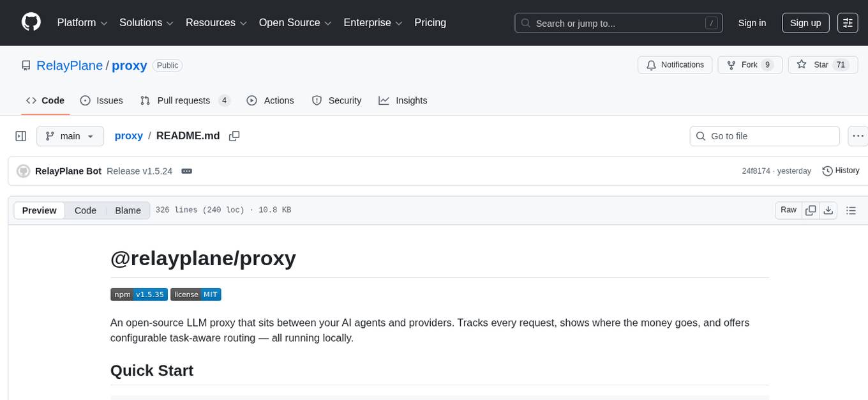Download the raw README file

pyautogui.click(x=828, y=210)
